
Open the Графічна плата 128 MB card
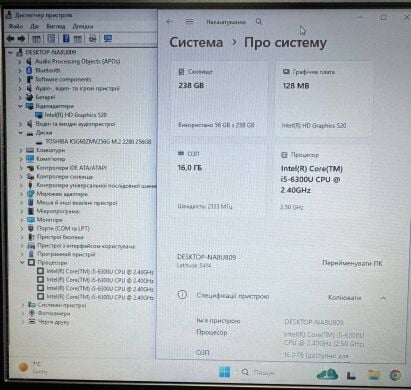[x=324, y=99]
